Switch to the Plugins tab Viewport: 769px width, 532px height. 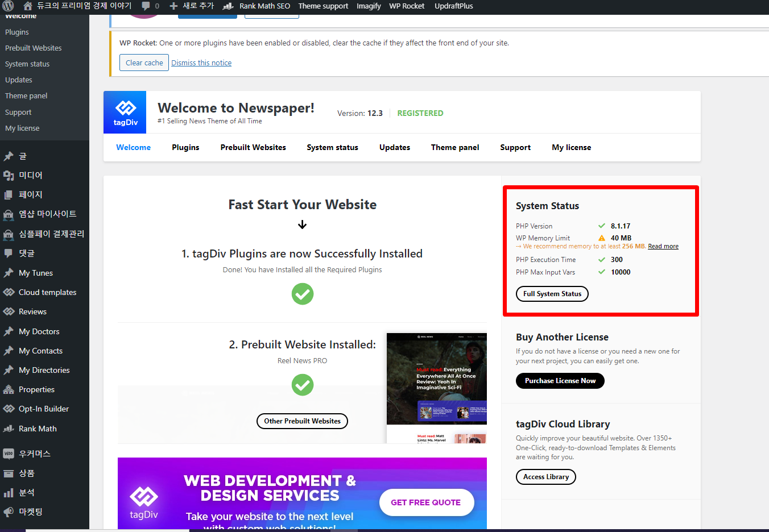tap(185, 147)
